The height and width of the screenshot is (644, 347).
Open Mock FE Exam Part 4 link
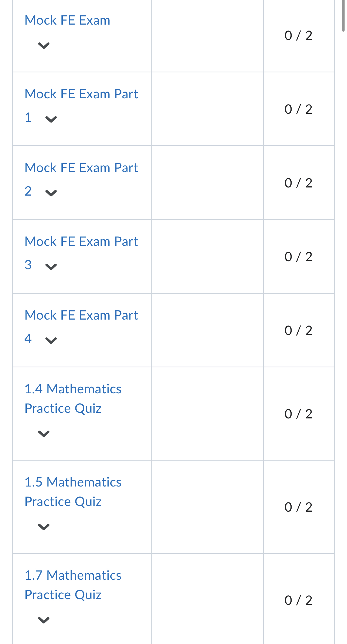81,327
